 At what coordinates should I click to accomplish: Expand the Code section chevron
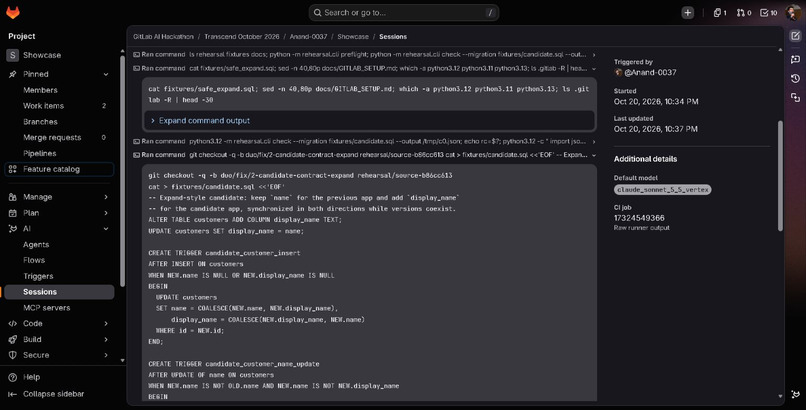click(x=106, y=323)
